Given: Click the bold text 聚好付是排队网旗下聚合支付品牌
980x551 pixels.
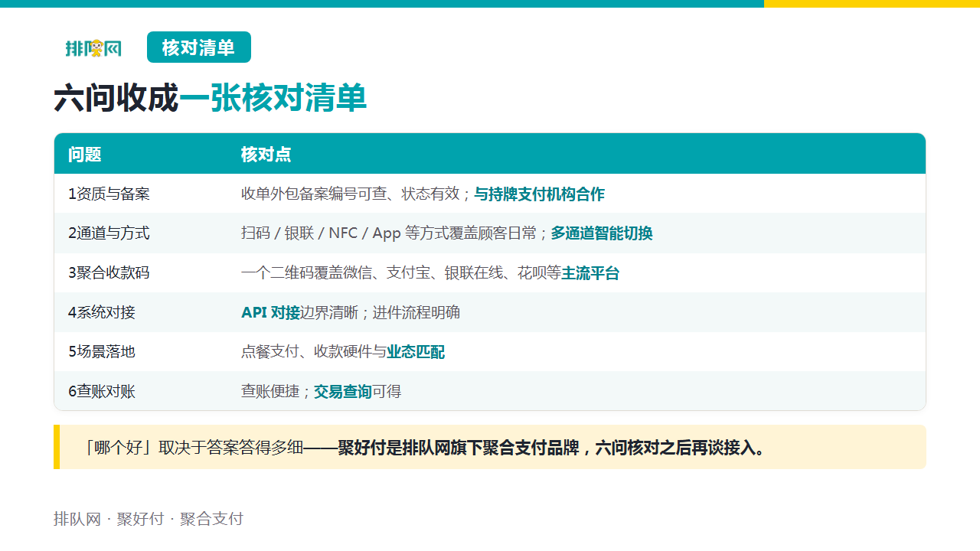Looking at the screenshot, I should tap(458, 448).
